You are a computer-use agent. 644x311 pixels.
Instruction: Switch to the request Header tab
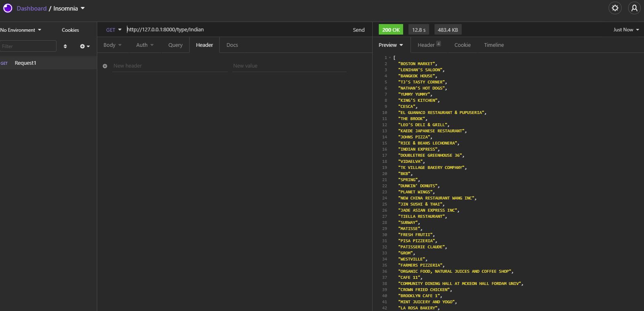tap(204, 45)
